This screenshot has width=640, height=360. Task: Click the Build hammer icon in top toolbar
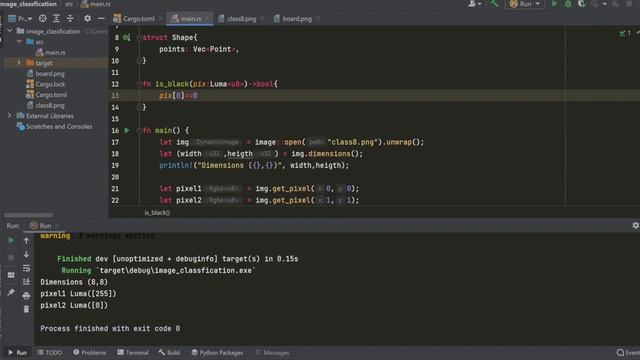(x=494, y=4)
